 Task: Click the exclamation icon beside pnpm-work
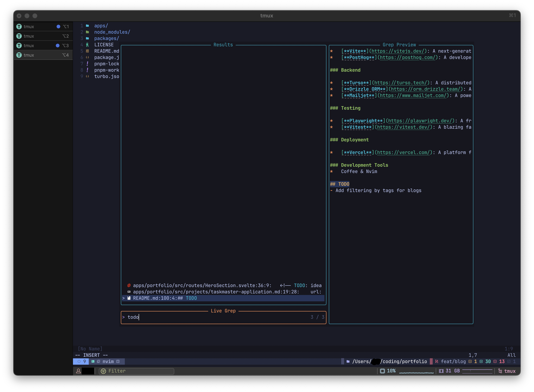pos(87,70)
